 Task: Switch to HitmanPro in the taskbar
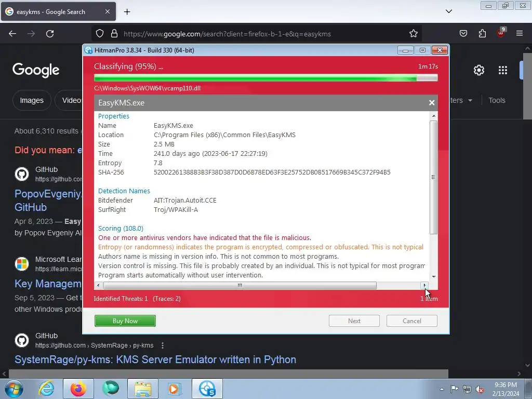(x=207, y=389)
